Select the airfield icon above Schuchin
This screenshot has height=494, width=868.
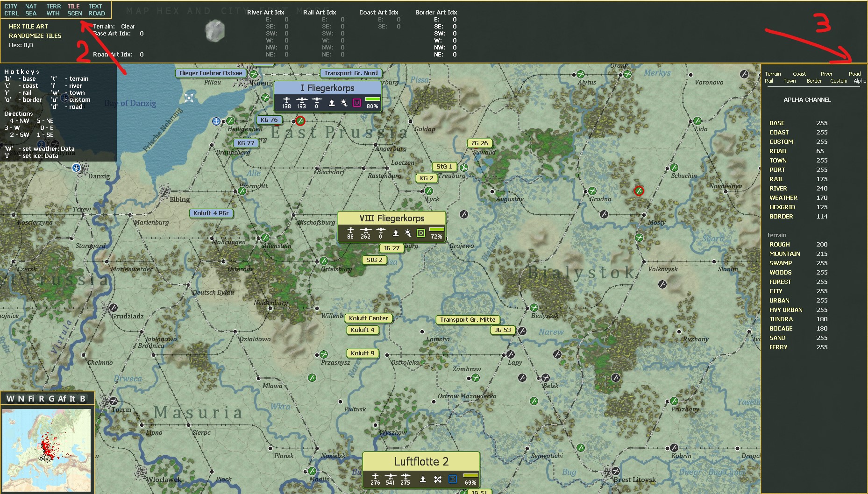coord(674,168)
